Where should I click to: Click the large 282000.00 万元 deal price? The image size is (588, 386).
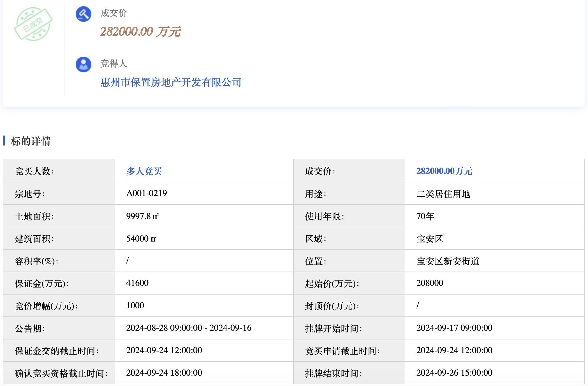click(x=140, y=31)
